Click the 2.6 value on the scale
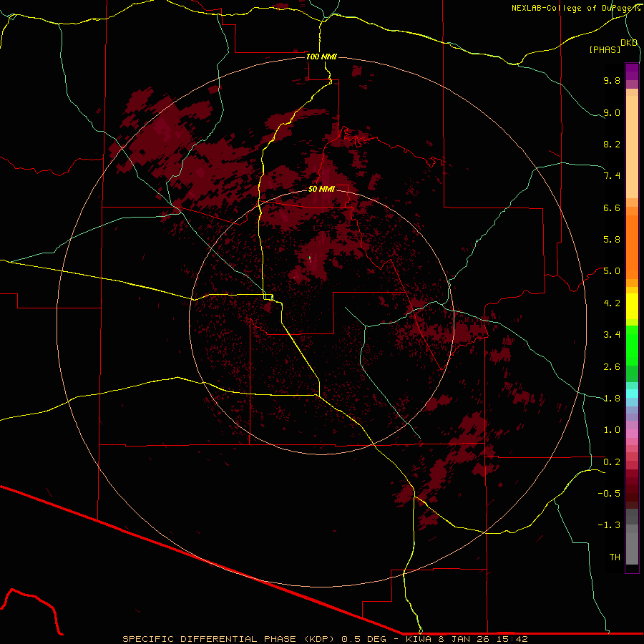This screenshot has height=644, width=644. coord(612,367)
